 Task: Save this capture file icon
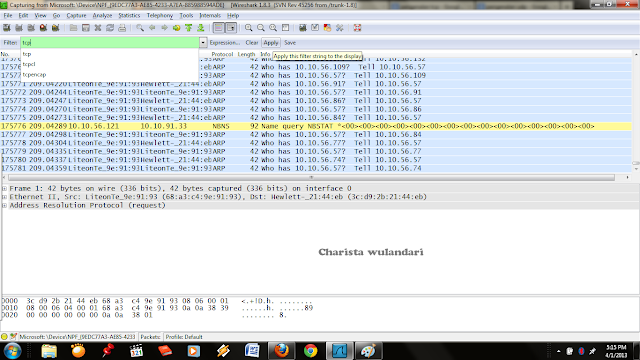[x=86, y=28]
